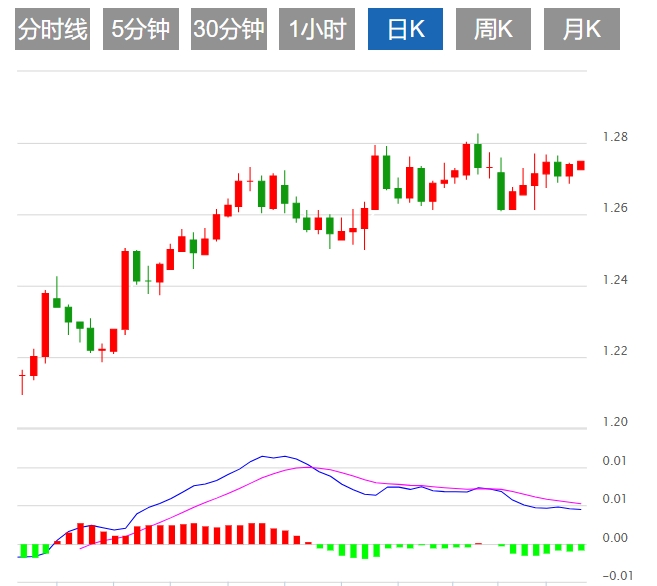Switch to the 1小时 interval tab
Screen dimensions: 657x586
point(317,30)
